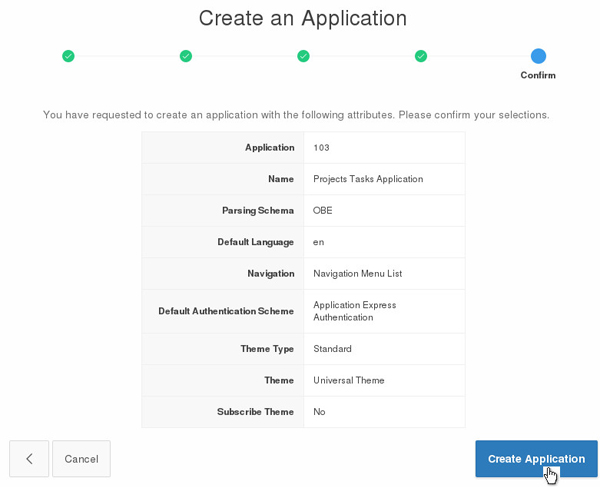Click the Universal Theme value
This screenshot has height=488, width=600.
349,380
